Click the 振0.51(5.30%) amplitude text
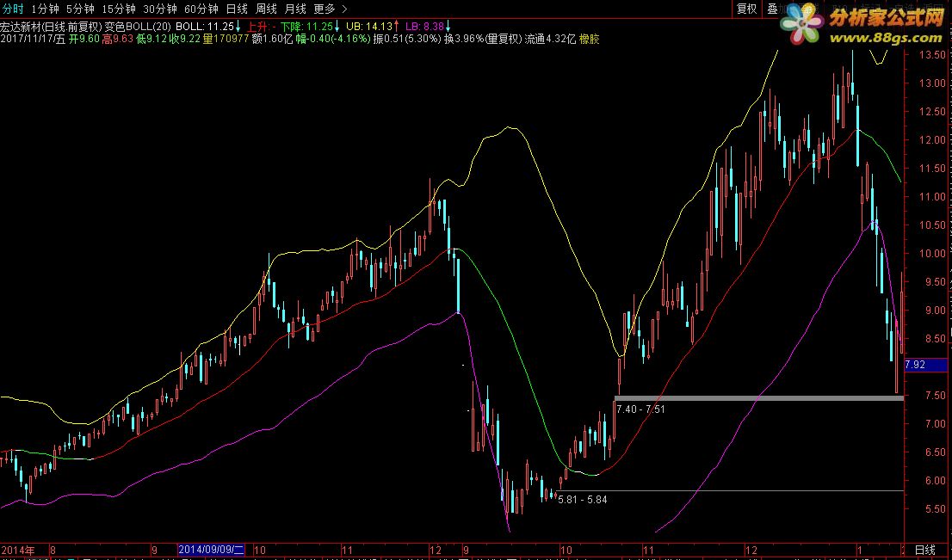Image resolution: width=952 pixels, height=560 pixels. [x=407, y=39]
